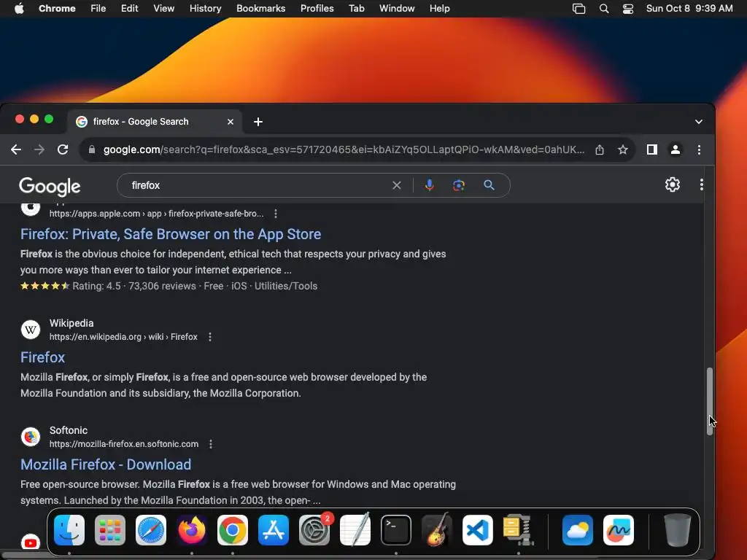
Task: Click the date and time in menu bar
Action: click(x=689, y=9)
